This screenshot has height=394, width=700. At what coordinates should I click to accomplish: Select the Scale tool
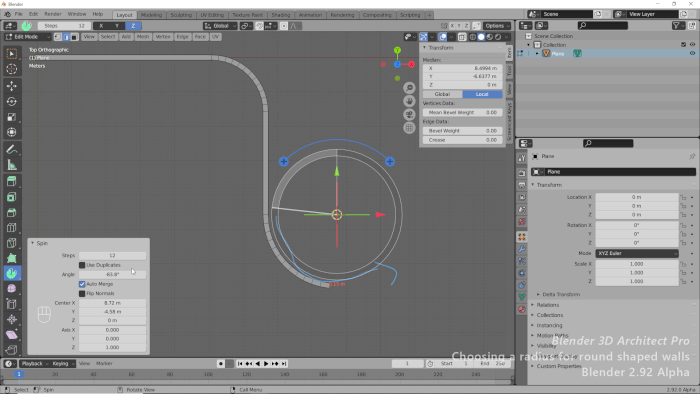pyautogui.click(x=12, y=117)
